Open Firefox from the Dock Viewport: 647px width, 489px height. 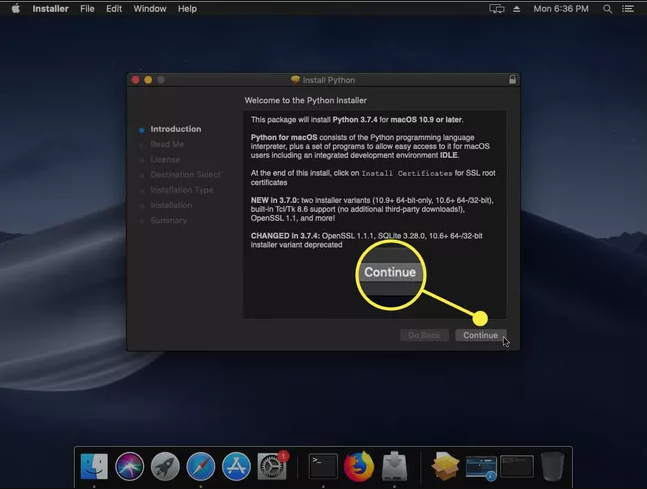[x=359, y=466]
